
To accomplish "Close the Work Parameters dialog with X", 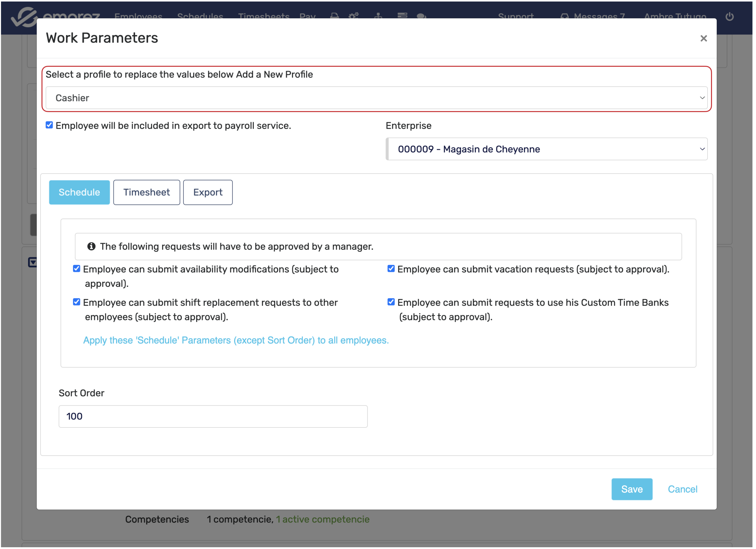I will coord(703,38).
